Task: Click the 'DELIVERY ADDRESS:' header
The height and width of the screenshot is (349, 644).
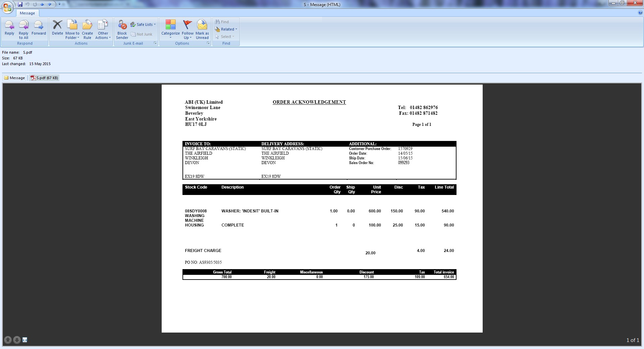Action: pos(283,144)
